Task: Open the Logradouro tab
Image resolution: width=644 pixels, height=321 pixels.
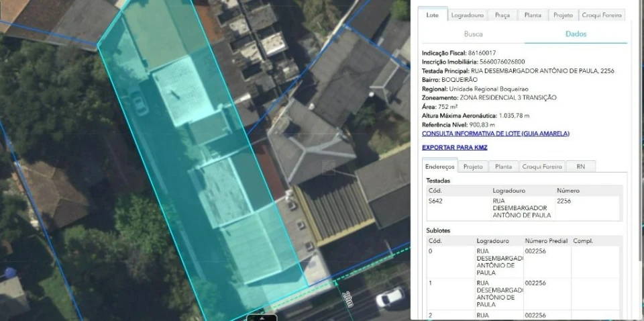Action: (468, 15)
